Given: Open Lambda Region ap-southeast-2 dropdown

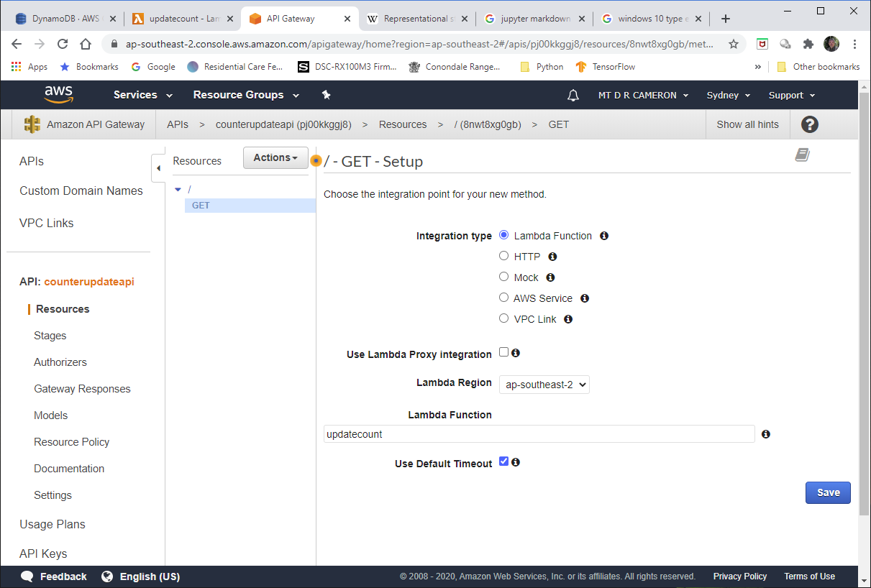Looking at the screenshot, I should pyautogui.click(x=544, y=385).
